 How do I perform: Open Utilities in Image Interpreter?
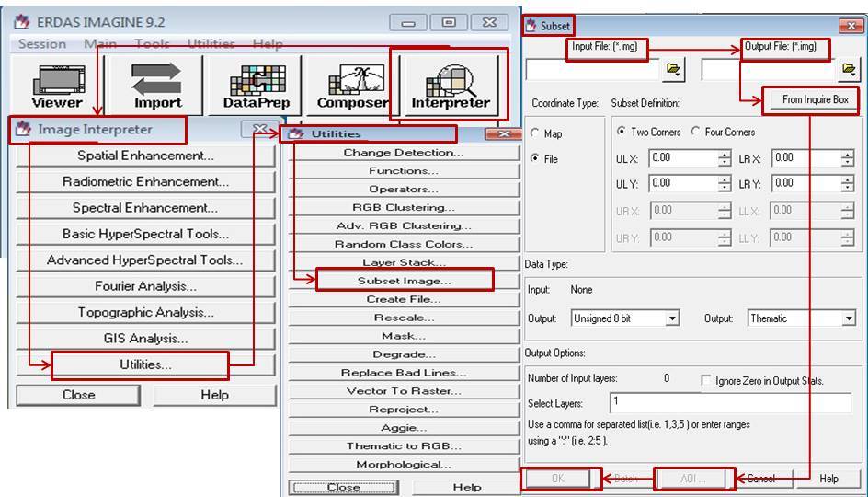(145, 364)
